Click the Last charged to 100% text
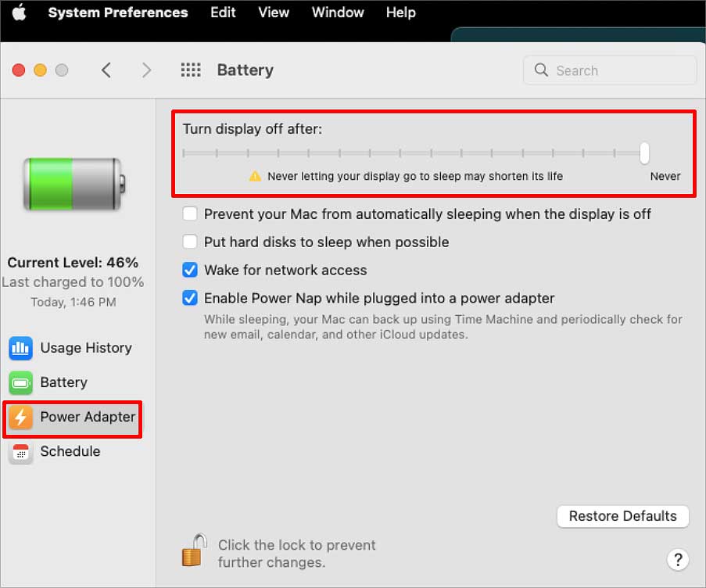Screen dimensions: 706x588 tap(73, 281)
